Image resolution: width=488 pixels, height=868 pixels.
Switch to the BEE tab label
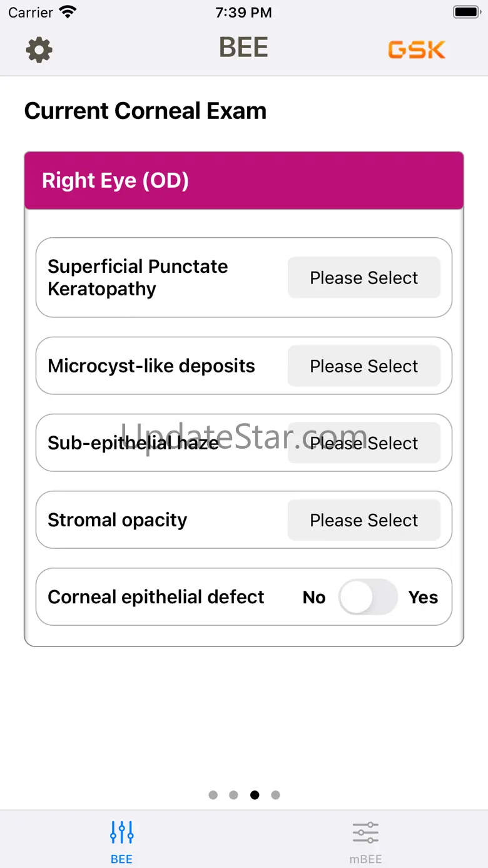pos(121,859)
